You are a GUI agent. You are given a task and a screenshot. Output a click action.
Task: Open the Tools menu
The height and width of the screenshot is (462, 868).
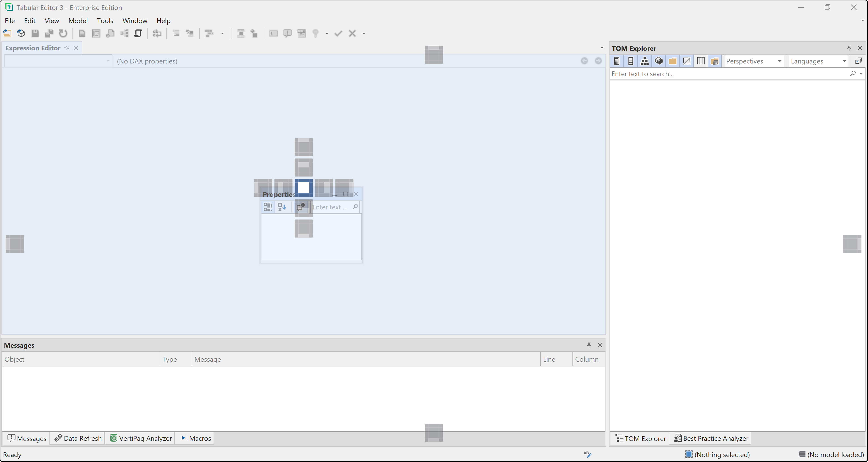pos(105,21)
